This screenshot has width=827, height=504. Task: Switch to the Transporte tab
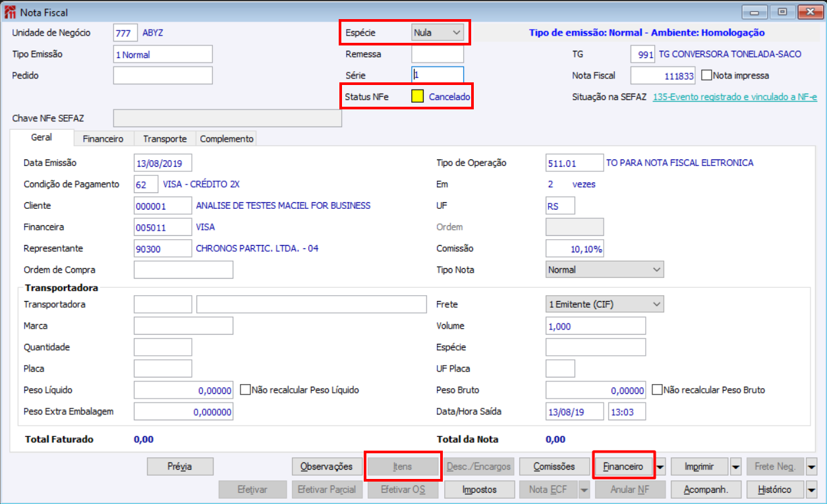[x=165, y=139]
